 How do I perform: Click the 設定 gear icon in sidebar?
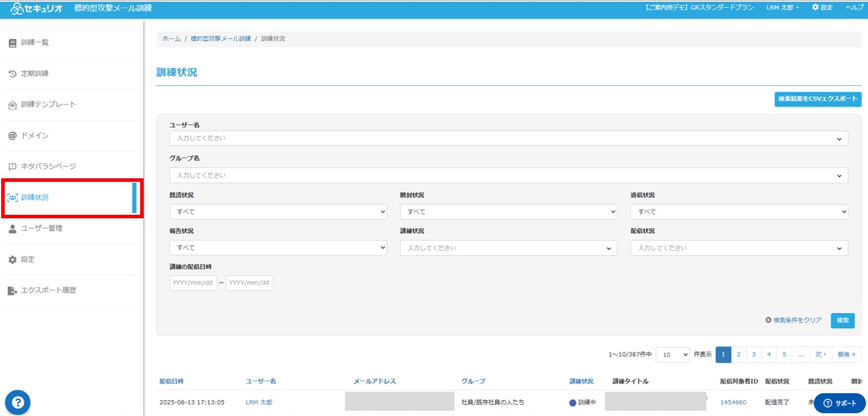click(12, 259)
